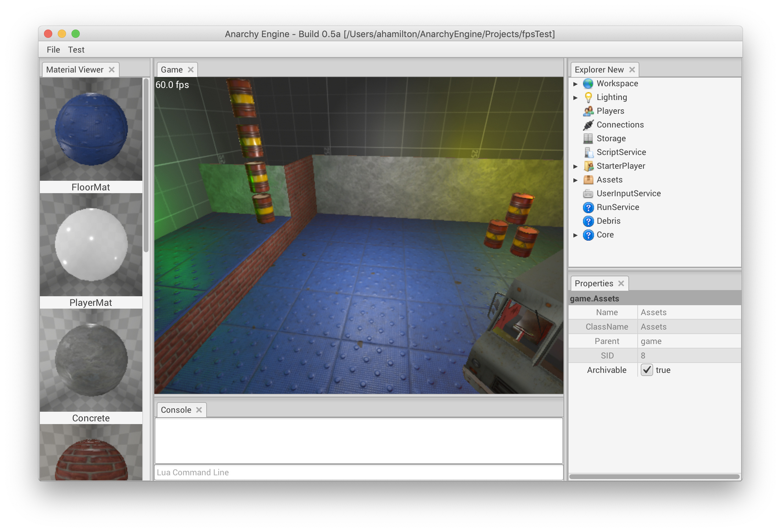The height and width of the screenshot is (532, 781).
Task: Close the Material Viewer tab
Action: coord(112,70)
